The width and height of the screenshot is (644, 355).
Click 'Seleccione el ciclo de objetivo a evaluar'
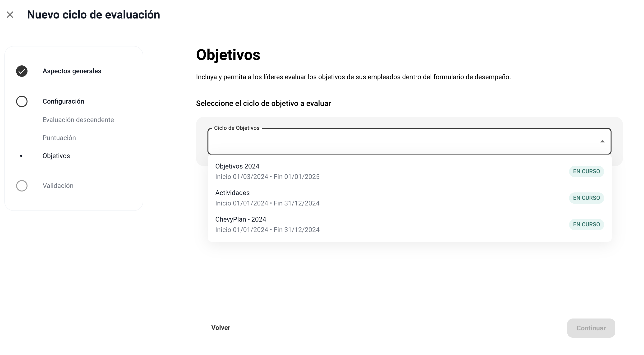pos(263,103)
